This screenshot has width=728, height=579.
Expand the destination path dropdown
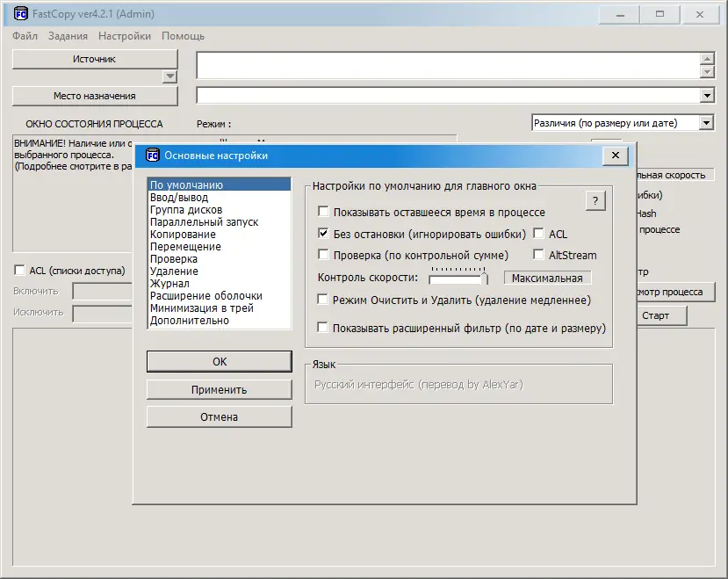[x=707, y=96]
